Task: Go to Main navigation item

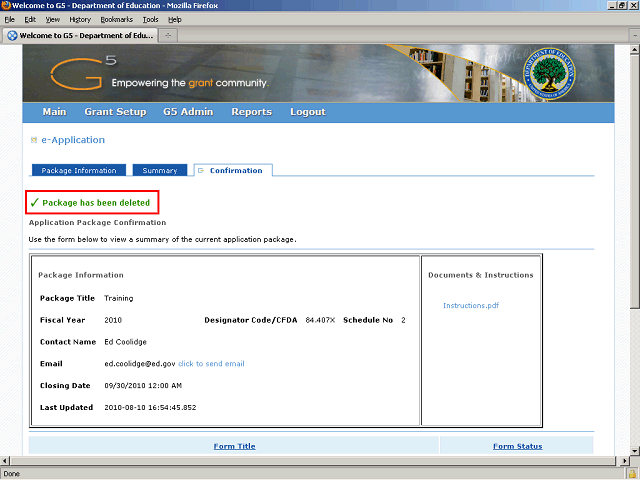Action: click(x=54, y=112)
